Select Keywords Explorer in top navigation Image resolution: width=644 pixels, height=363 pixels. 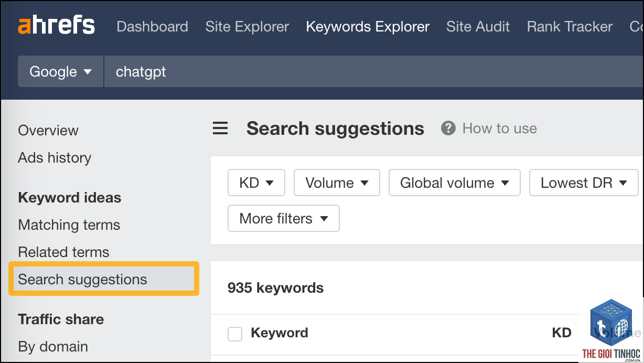tap(368, 27)
